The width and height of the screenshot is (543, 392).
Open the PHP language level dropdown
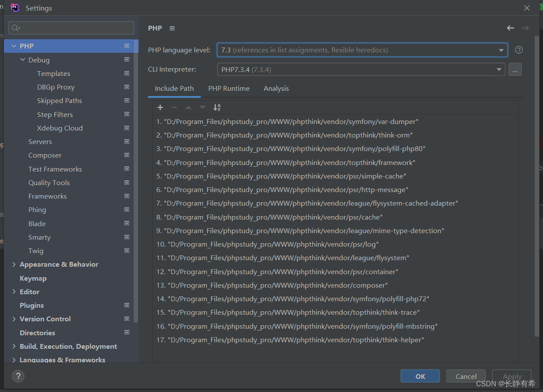501,50
